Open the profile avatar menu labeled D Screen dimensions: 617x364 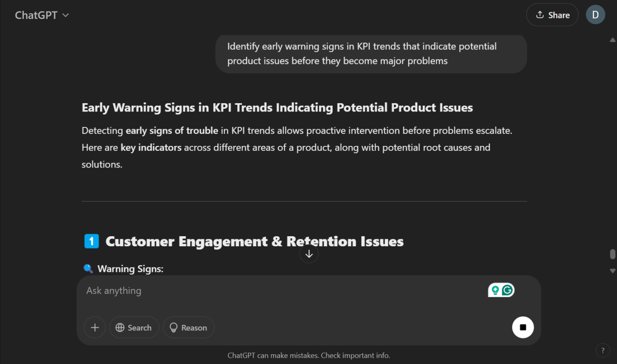coord(595,15)
